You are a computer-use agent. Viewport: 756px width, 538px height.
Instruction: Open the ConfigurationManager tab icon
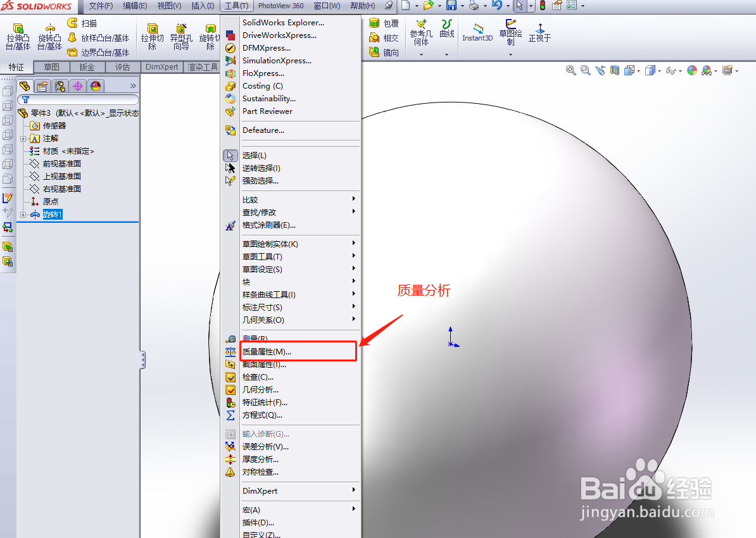click(x=60, y=86)
